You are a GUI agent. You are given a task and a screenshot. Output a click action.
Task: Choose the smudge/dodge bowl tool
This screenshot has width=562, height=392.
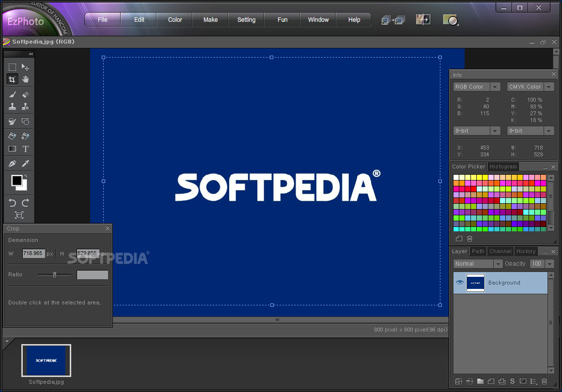(12, 121)
